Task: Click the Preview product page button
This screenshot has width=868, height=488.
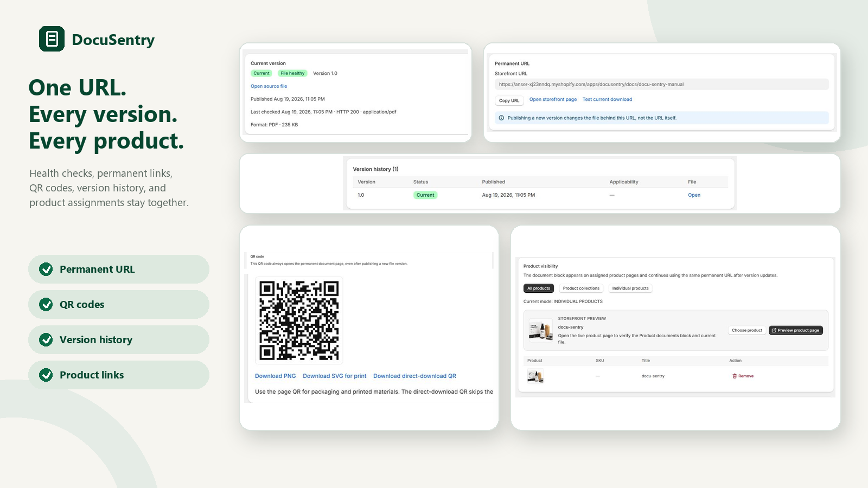Action: coord(796,330)
